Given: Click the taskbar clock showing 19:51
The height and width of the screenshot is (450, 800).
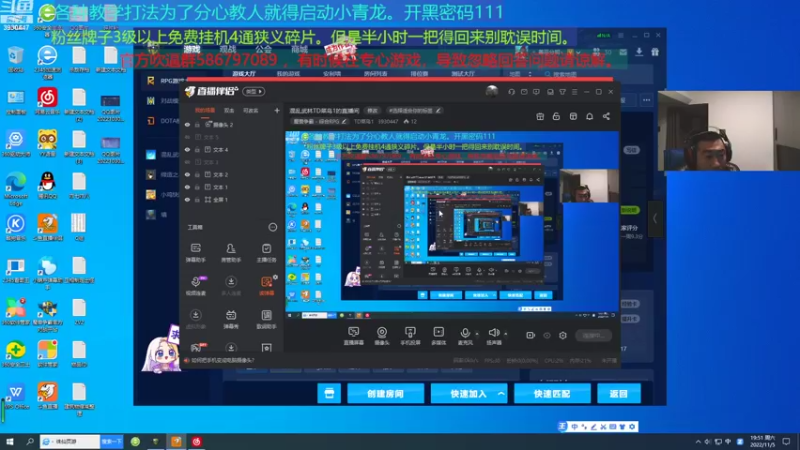Looking at the screenshot, I should click(x=763, y=441).
